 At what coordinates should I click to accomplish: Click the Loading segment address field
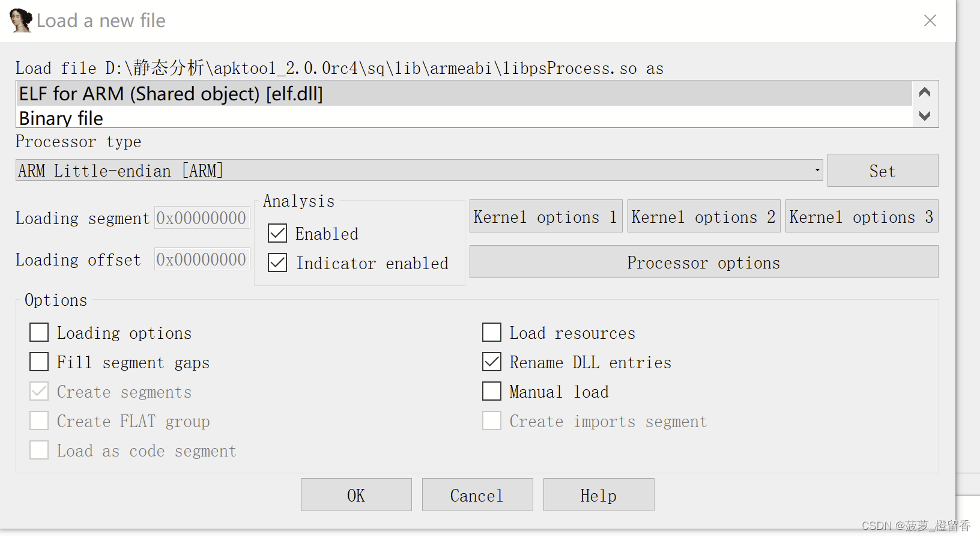(x=202, y=217)
